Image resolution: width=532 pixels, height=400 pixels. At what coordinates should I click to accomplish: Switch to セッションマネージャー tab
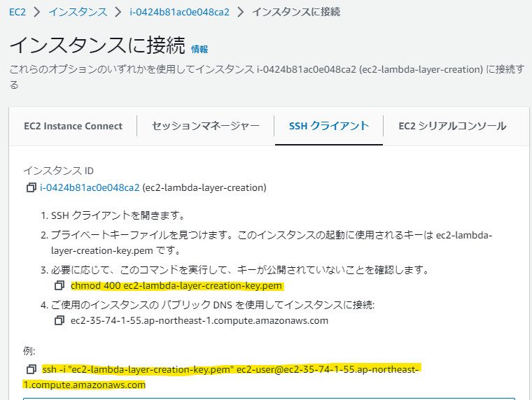tap(206, 126)
